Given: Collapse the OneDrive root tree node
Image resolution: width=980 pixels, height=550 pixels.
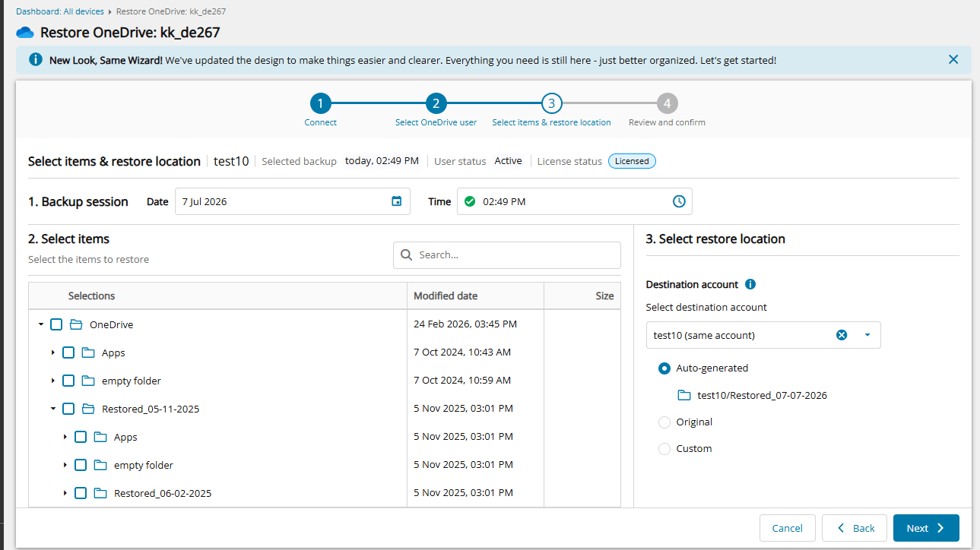Looking at the screenshot, I should pos(41,324).
